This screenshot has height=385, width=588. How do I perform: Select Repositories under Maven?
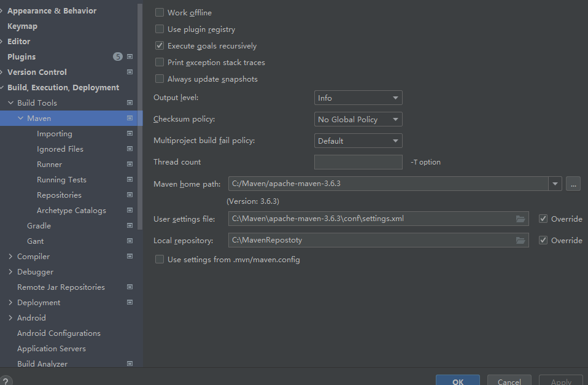(x=60, y=195)
